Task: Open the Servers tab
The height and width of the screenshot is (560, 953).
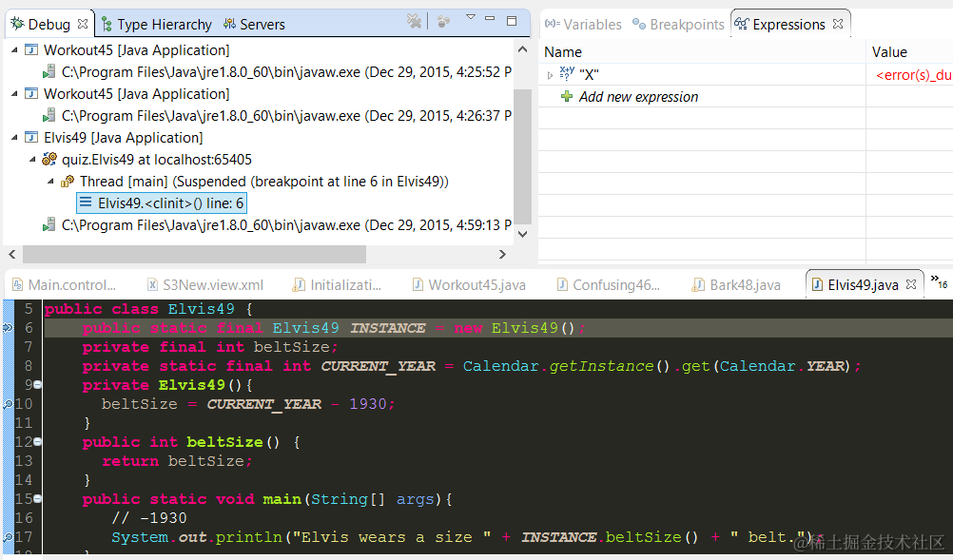Action: pos(254,25)
